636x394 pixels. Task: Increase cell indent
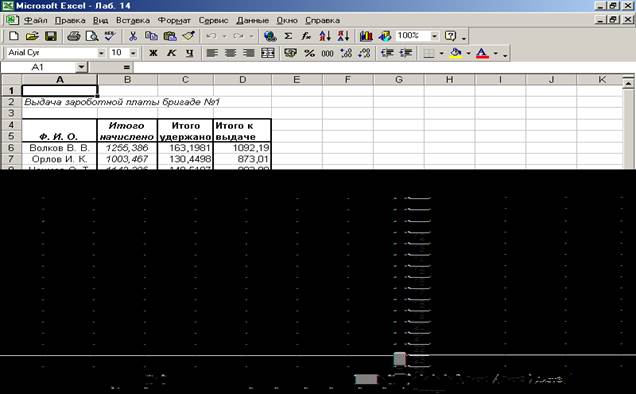(406, 53)
